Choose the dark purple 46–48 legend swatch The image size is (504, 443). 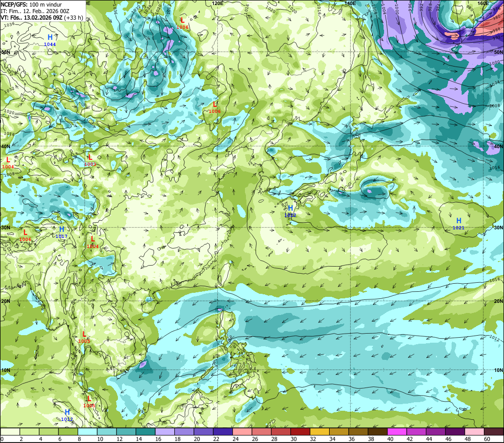(x=455, y=432)
